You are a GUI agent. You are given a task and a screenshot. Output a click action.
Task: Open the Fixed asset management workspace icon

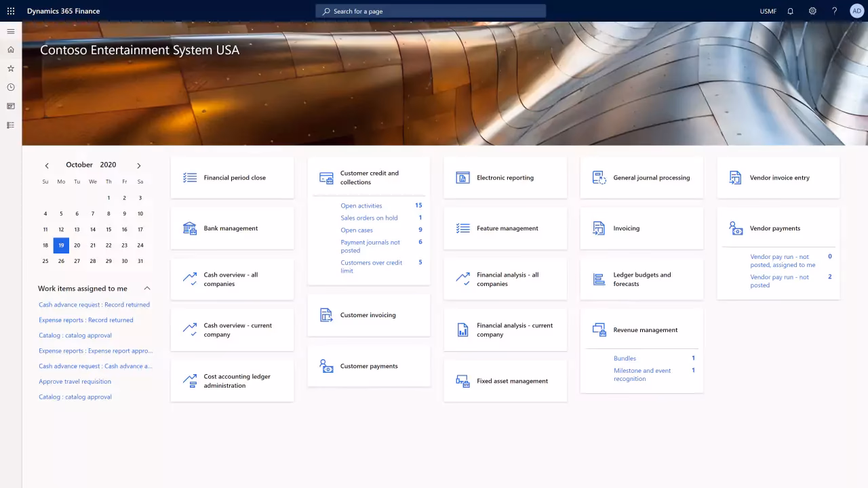coord(463,381)
